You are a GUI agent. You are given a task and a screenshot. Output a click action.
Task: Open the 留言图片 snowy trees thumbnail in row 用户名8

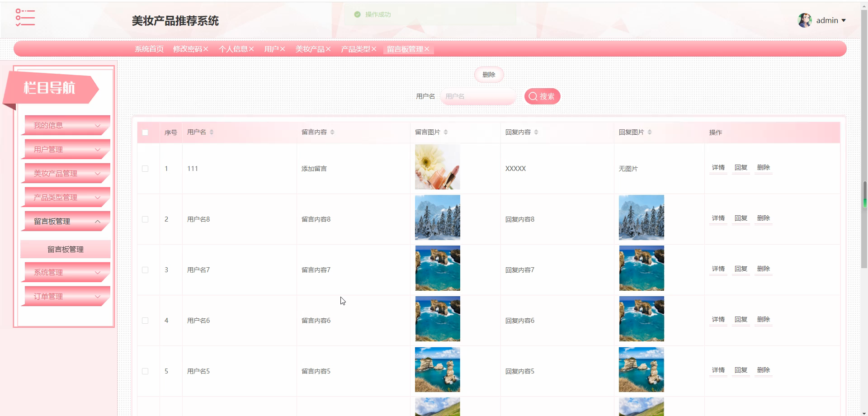click(438, 217)
